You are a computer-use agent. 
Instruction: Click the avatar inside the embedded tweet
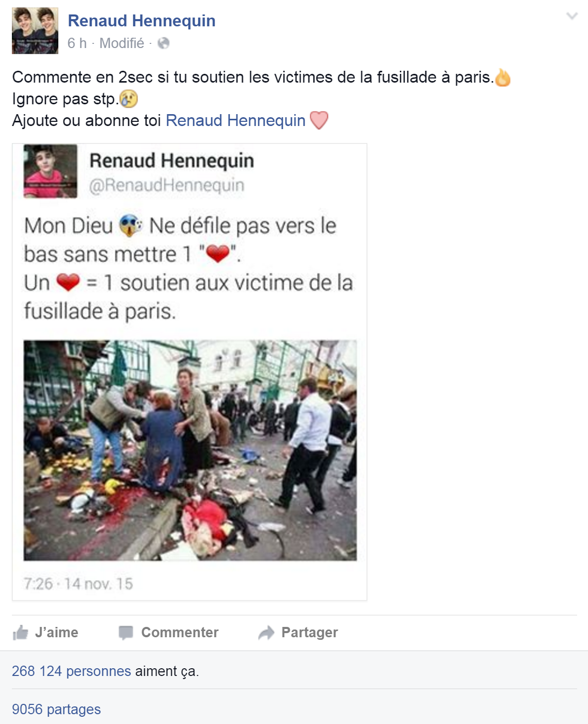[x=50, y=171]
